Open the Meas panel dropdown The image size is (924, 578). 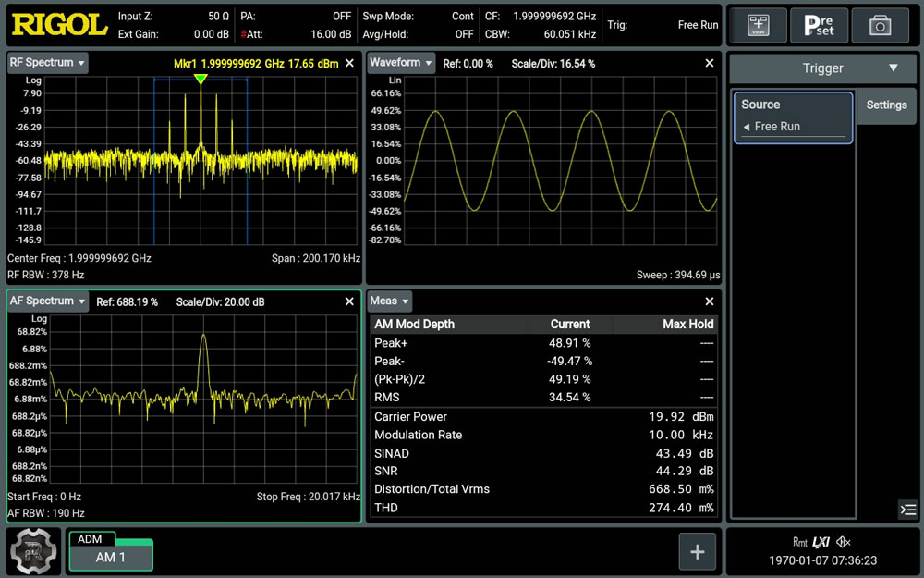point(390,301)
